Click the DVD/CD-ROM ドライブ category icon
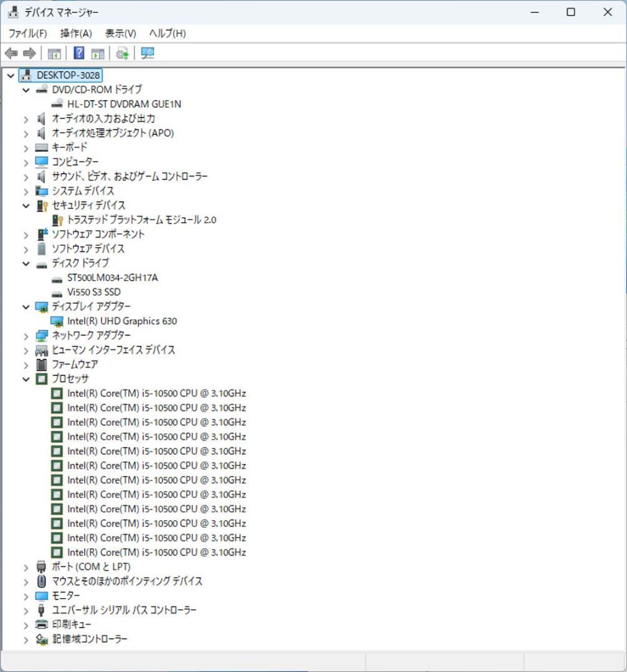The height and width of the screenshot is (672, 627). coord(42,89)
